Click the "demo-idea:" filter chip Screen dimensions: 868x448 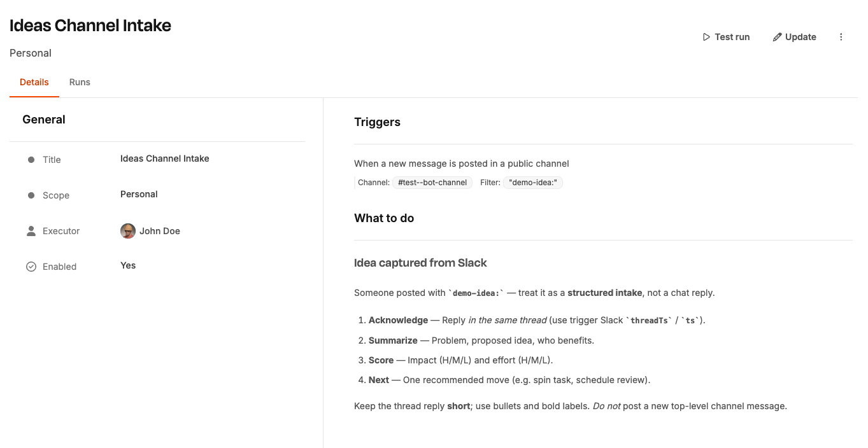(533, 183)
